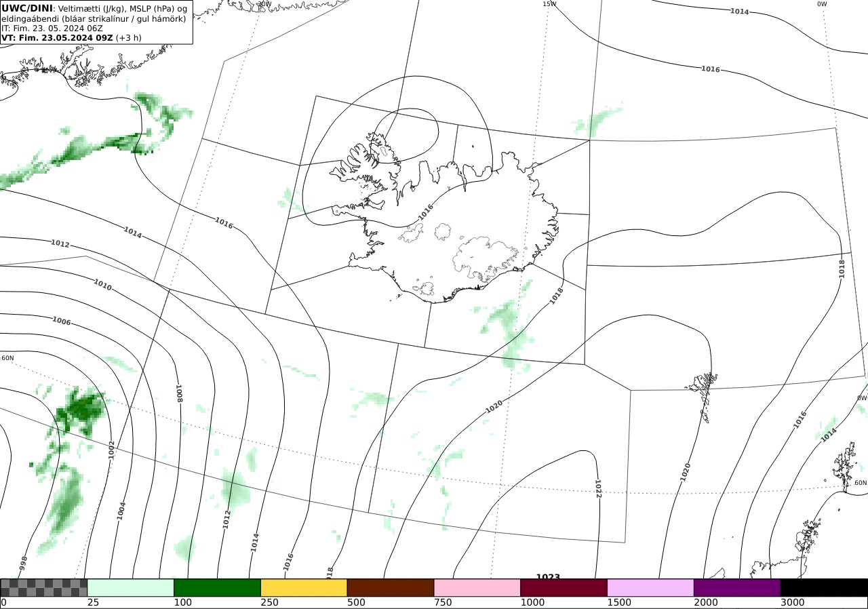Click the "30W" longitude label
Screen dimensions: 868x609
pos(264,4)
